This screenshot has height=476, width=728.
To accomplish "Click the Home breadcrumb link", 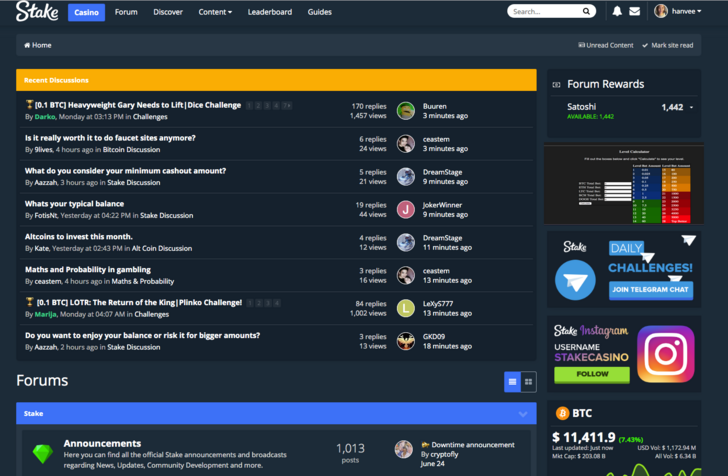I will click(x=38, y=45).
